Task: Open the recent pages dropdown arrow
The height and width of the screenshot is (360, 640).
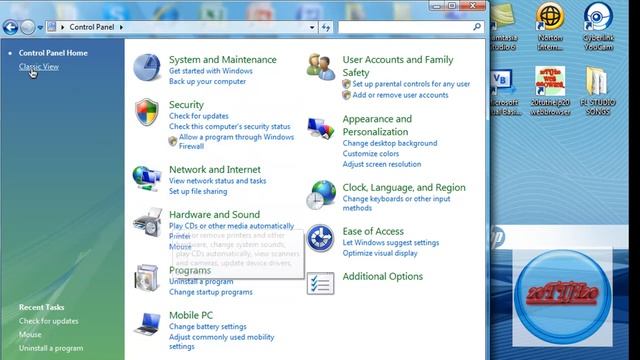Action: point(40,27)
